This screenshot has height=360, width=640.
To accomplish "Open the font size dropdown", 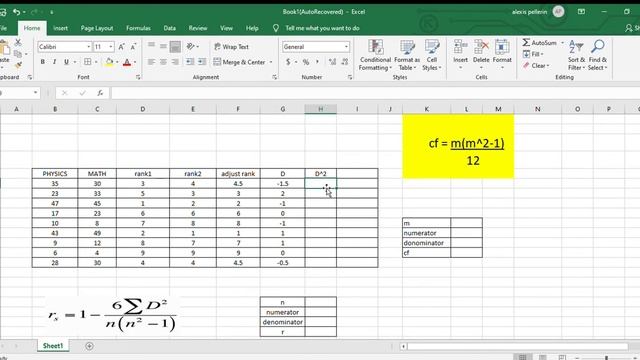I will click(111, 47).
